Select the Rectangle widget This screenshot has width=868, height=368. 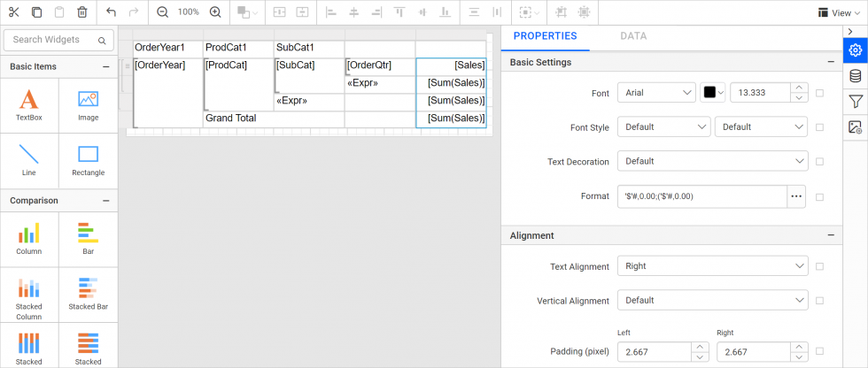coord(88,160)
